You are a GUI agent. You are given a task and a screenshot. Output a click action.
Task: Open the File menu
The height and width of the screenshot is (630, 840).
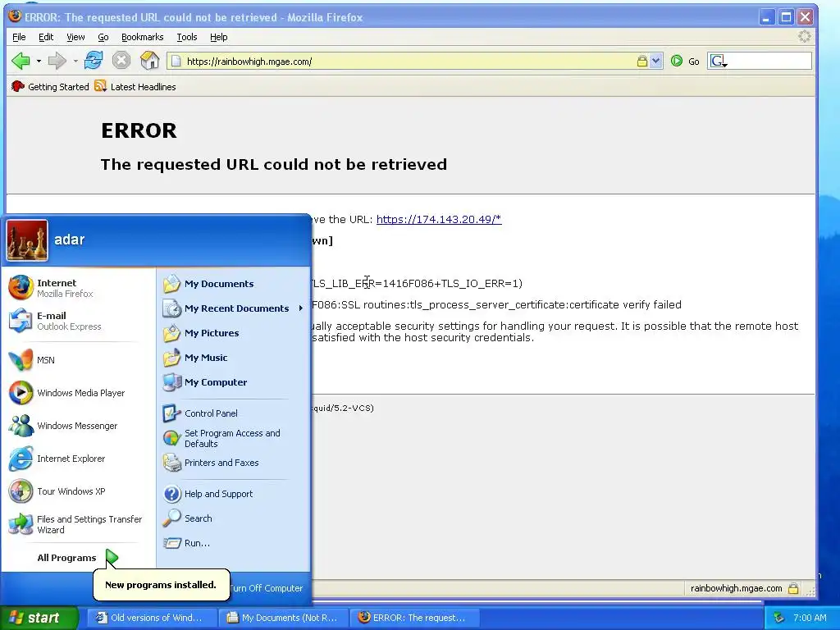[19, 37]
